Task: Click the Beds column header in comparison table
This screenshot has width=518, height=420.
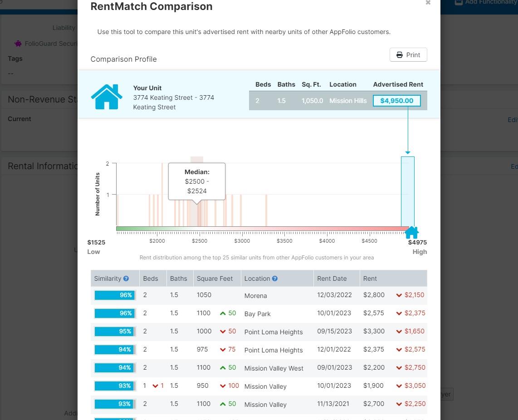Action: (153, 278)
